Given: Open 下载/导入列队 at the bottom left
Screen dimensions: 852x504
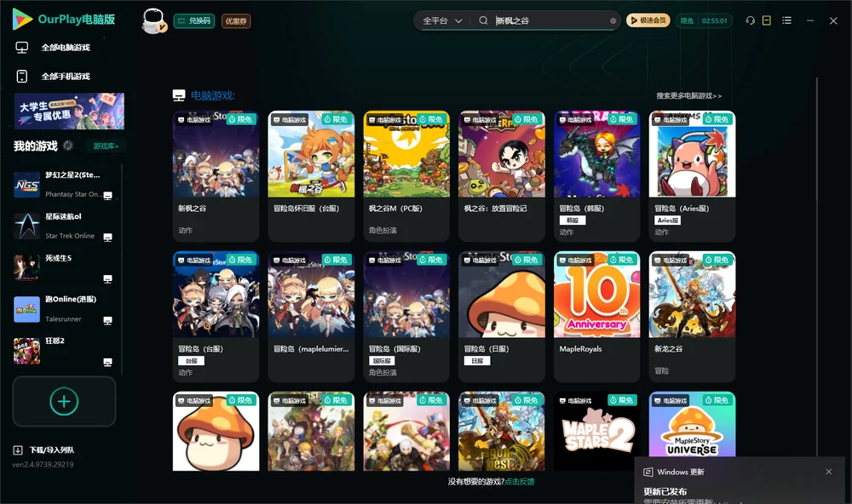Looking at the screenshot, I should 44,450.
